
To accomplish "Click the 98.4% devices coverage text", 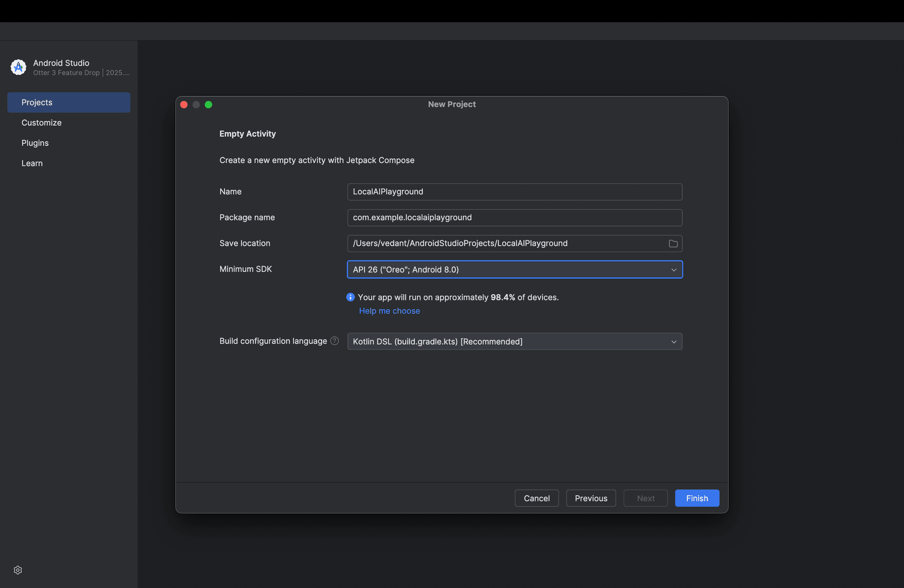I will click(458, 297).
